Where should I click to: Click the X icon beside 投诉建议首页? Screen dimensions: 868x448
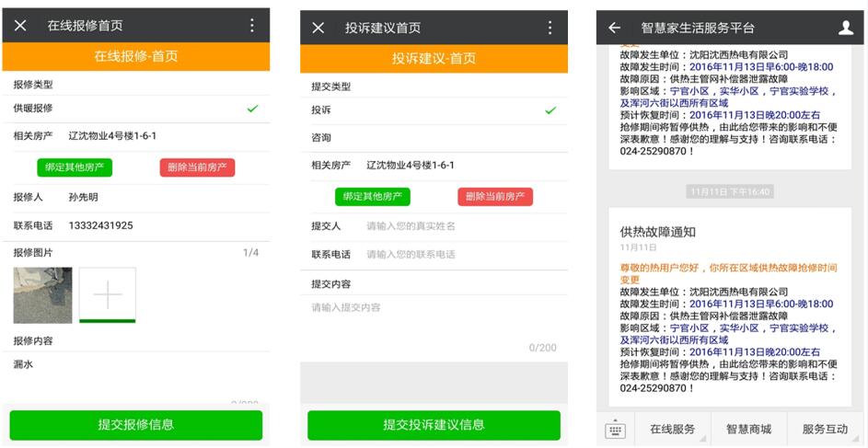[x=318, y=28]
